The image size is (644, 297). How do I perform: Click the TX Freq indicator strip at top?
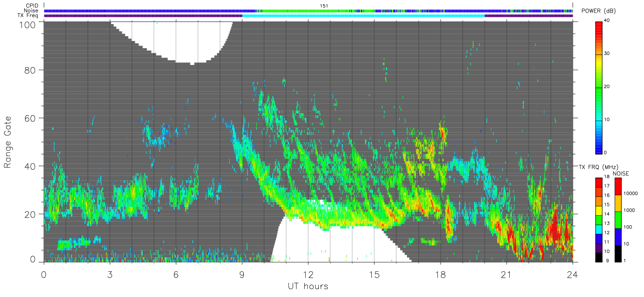pos(308,15)
